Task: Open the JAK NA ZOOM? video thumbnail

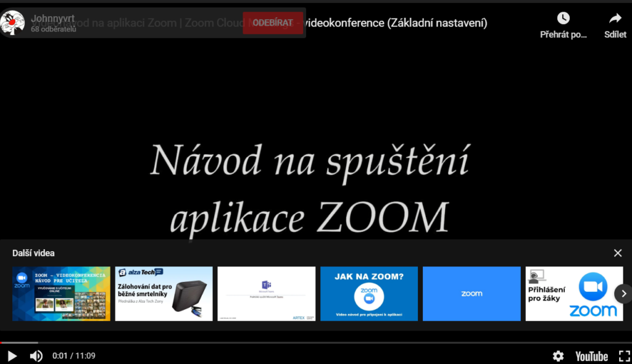Action: [369, 294]
